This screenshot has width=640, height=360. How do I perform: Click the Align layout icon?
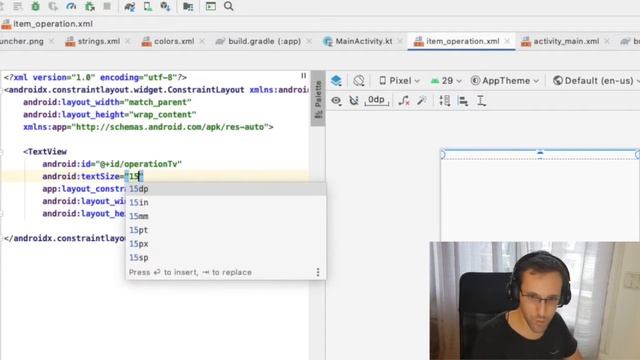(x=463, y=100)
